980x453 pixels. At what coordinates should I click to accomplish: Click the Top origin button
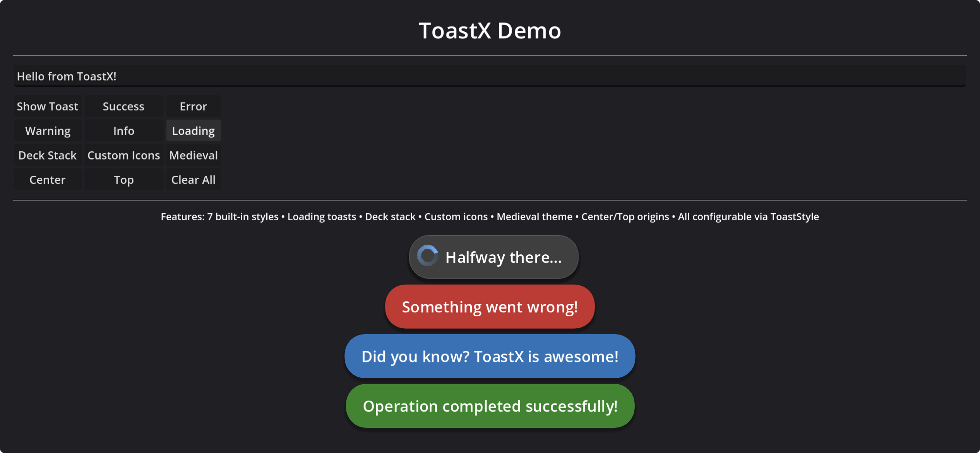pyautogui.click(x=123, y=180)
